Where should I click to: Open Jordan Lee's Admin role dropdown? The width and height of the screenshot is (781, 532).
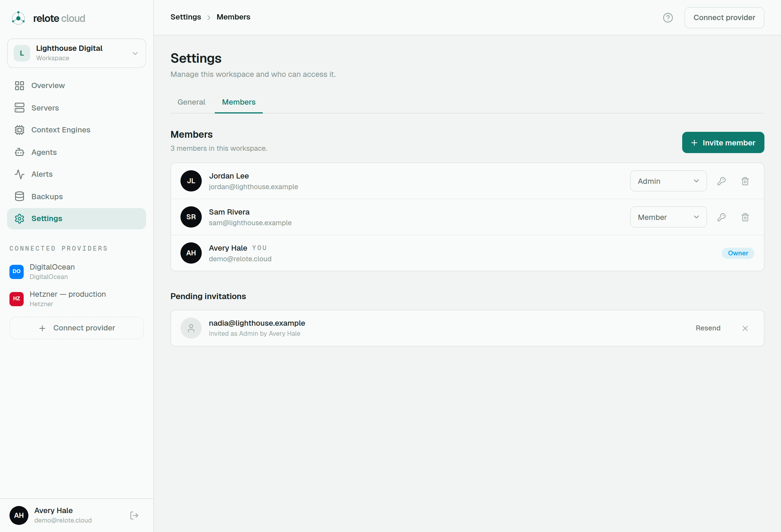(668, 181)
